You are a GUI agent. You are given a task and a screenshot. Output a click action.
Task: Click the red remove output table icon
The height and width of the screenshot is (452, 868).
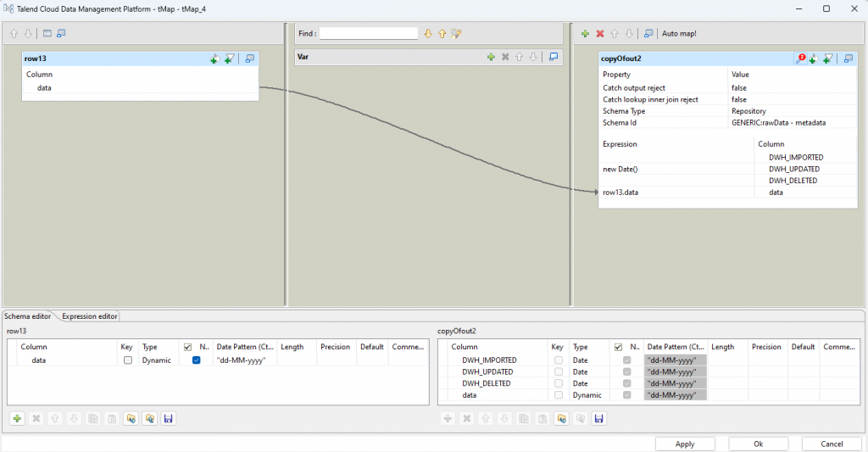click(600, 34)
